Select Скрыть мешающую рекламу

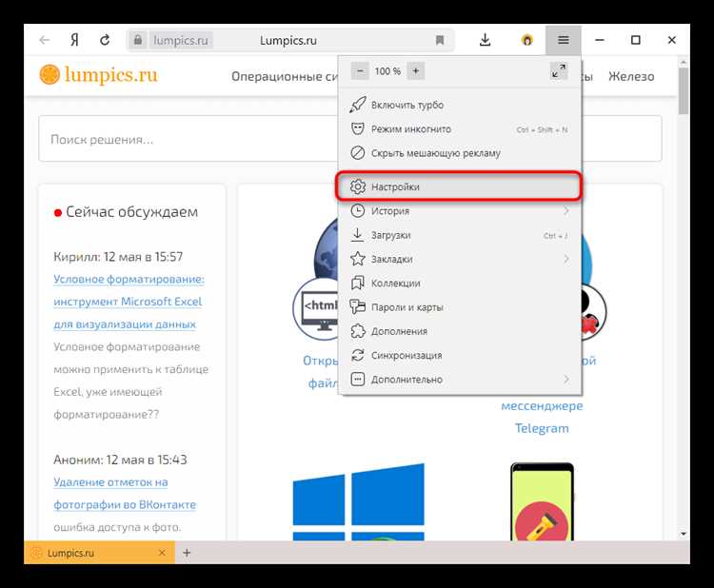460,153
